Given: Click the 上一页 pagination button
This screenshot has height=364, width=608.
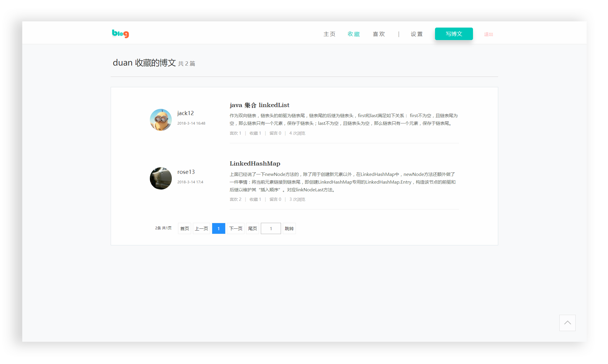Looking at the screenshot, I should [201, 228].
